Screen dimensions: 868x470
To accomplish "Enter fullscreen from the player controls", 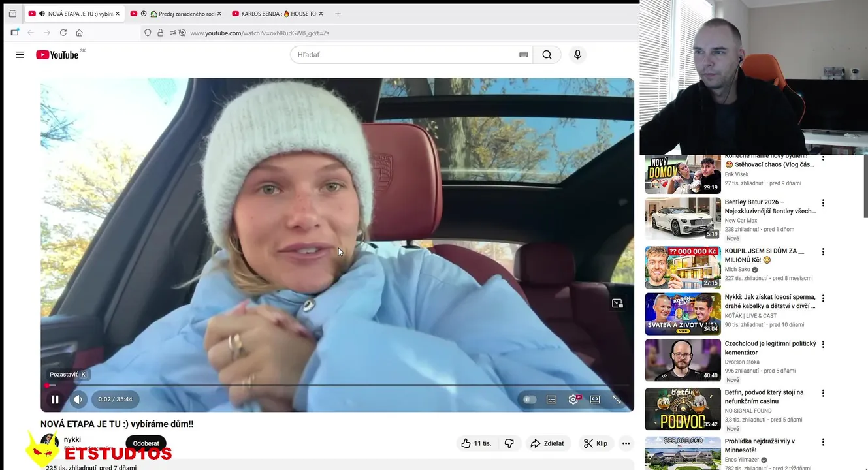I will coord(617,399).
